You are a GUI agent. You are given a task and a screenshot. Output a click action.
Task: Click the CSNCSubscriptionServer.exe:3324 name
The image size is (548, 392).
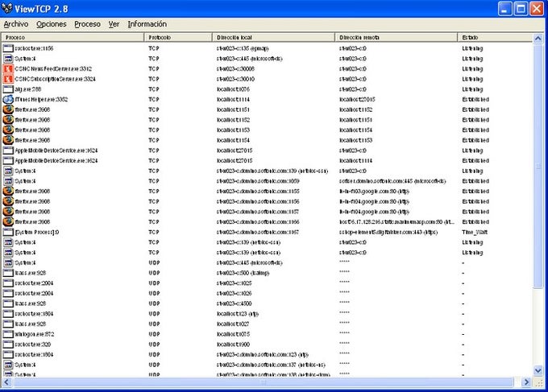click(55, 79)
